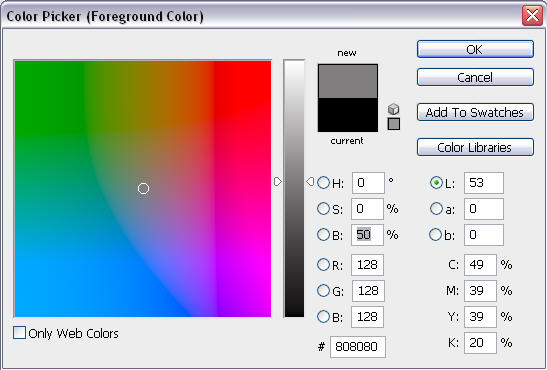
Task: Click the L field showing 53
Action: (484, 183)
